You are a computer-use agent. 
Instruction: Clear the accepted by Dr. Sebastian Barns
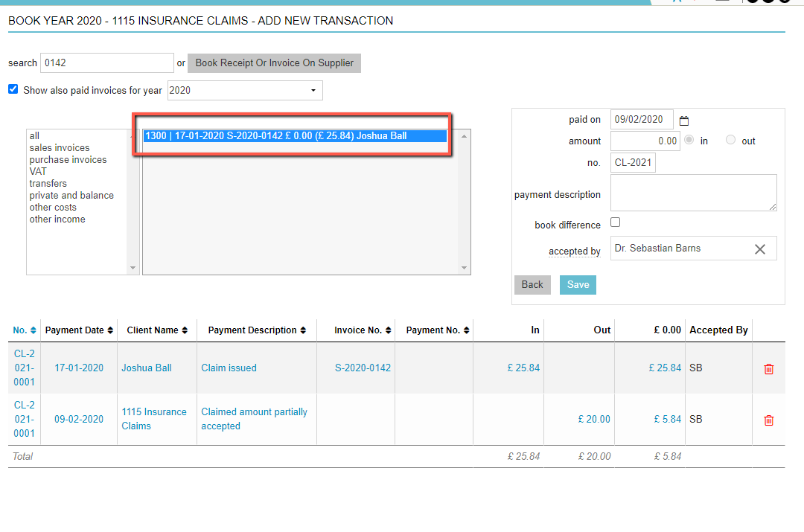(x=759, y=249)
